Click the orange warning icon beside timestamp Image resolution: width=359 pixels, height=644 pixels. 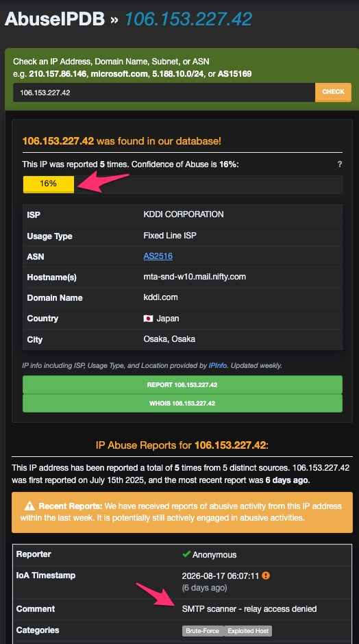click(x=266, y=575)
